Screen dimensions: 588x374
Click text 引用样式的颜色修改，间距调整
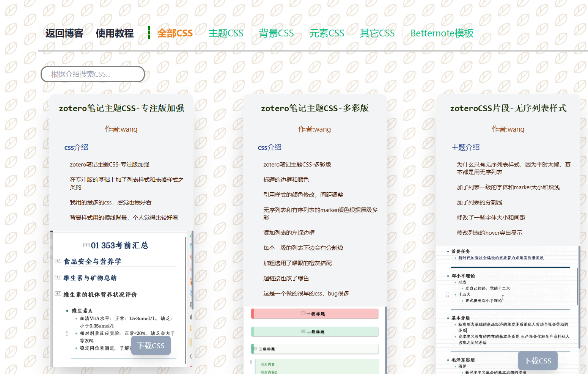[303, 195]
